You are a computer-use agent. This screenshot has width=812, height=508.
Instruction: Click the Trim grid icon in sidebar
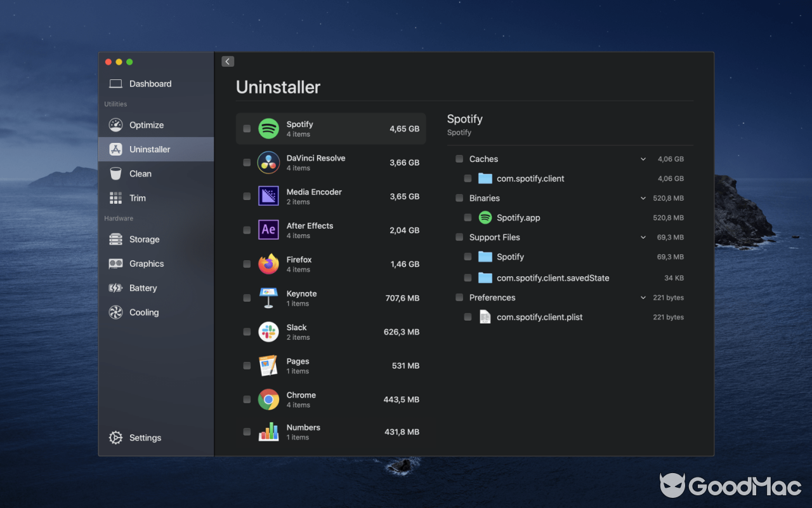(x=115, y=198)
